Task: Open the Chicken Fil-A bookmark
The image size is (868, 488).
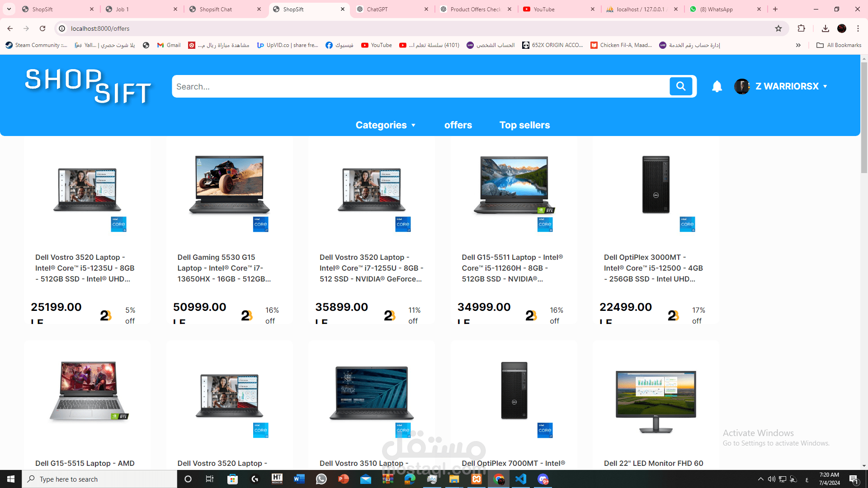Action: pos(621,45)
